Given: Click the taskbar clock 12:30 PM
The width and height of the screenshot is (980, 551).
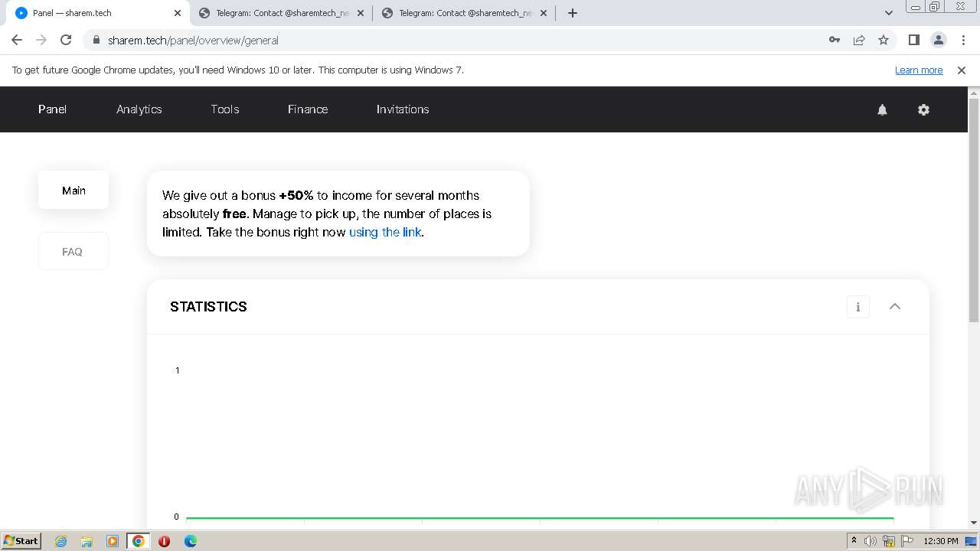Looking at the screenshot, I should click(x=941, y=541).
